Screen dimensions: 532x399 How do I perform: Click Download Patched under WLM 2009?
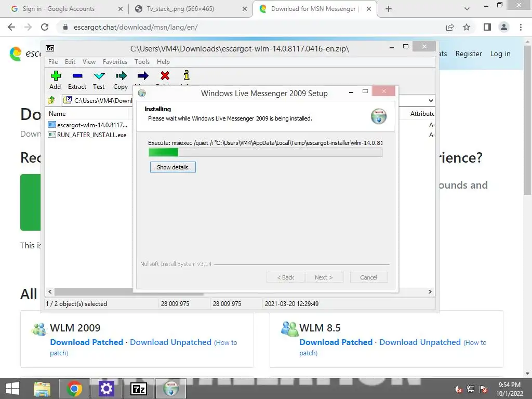click(x=87, y=342)
